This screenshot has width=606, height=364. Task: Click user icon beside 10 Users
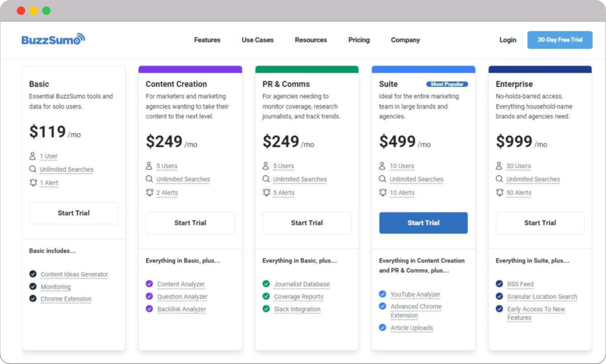click(382, 166)
